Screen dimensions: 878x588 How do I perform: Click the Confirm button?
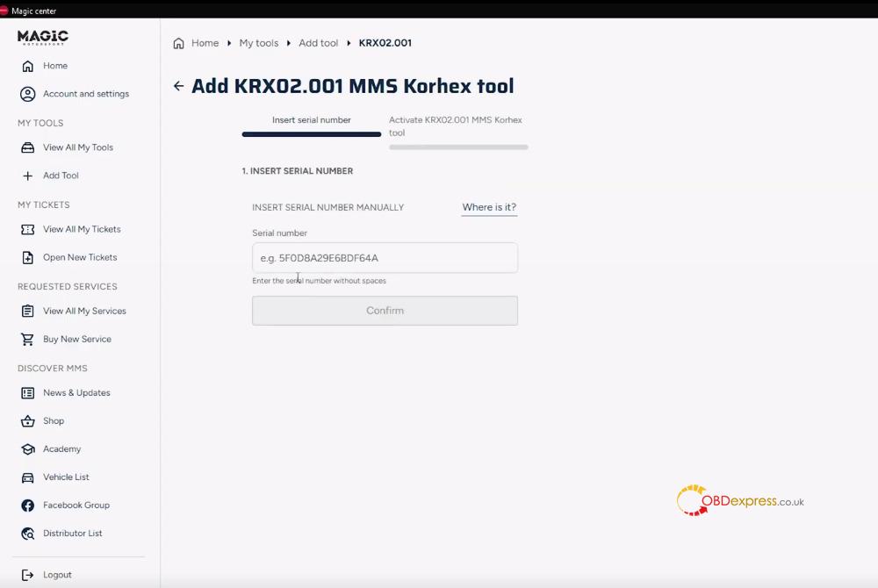pos(385,311)
